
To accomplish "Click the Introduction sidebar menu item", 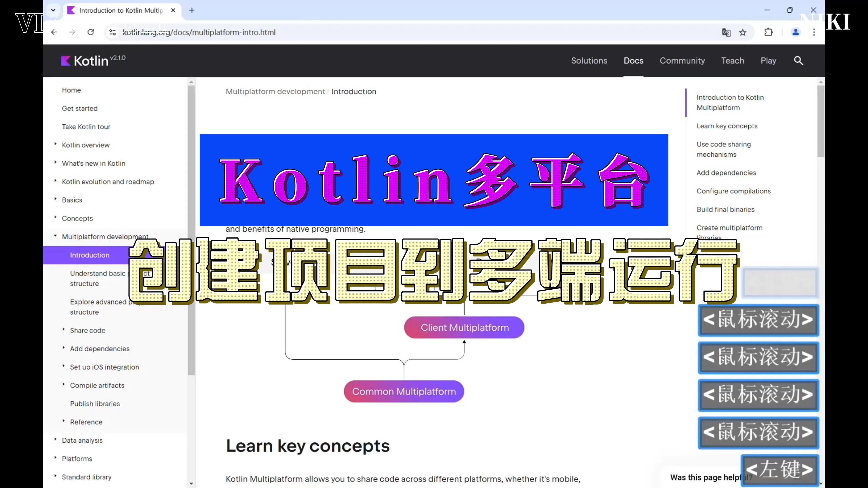I will click(90, 255).
